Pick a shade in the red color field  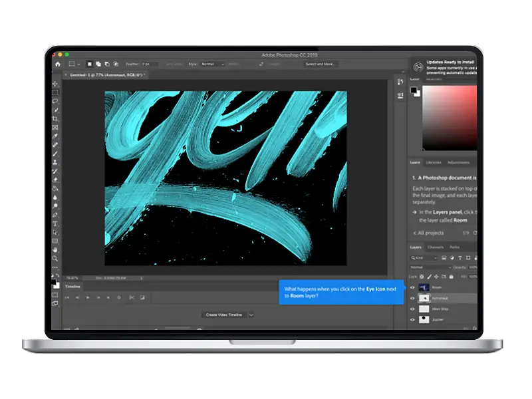(450, 118)
